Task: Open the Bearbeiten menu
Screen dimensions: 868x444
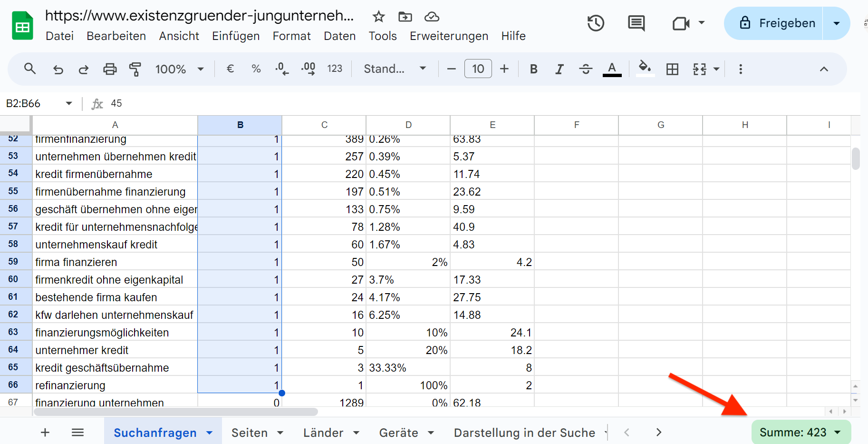Action: pos(116,36)
